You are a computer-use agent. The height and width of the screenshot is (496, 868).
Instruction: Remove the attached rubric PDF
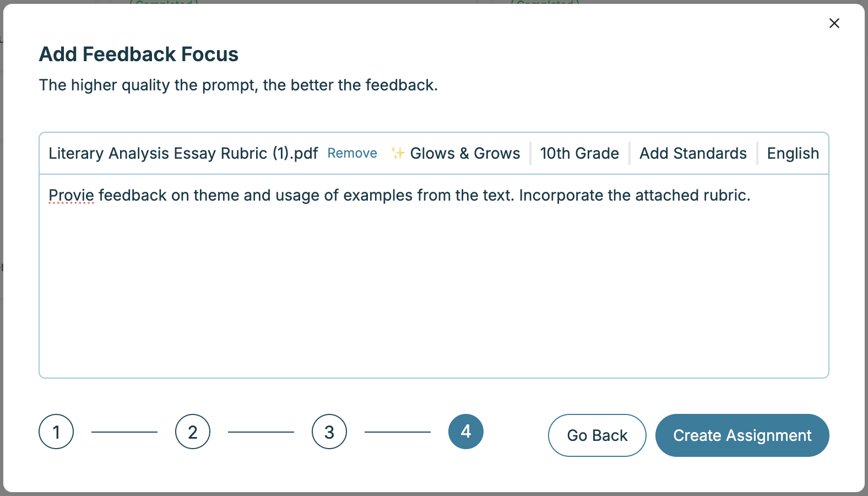[x=352, y=153]
